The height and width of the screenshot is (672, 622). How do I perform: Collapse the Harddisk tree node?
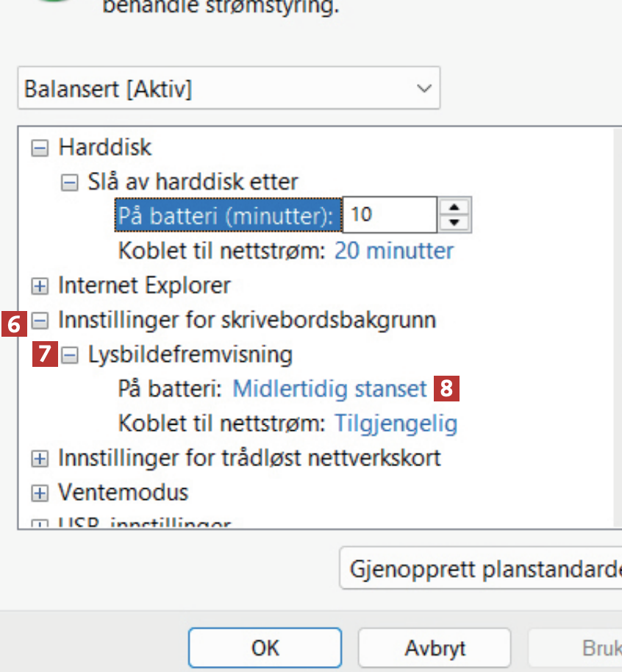coord(40,148)
